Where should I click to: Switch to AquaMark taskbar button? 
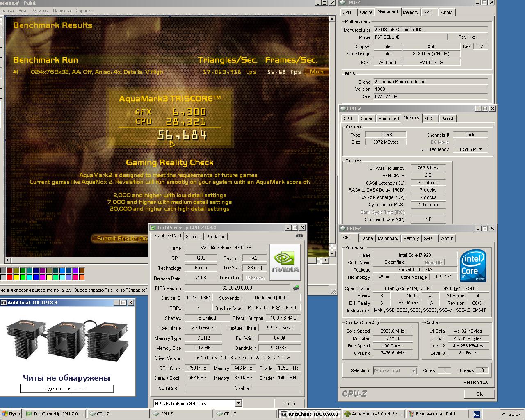click(373, 414)
